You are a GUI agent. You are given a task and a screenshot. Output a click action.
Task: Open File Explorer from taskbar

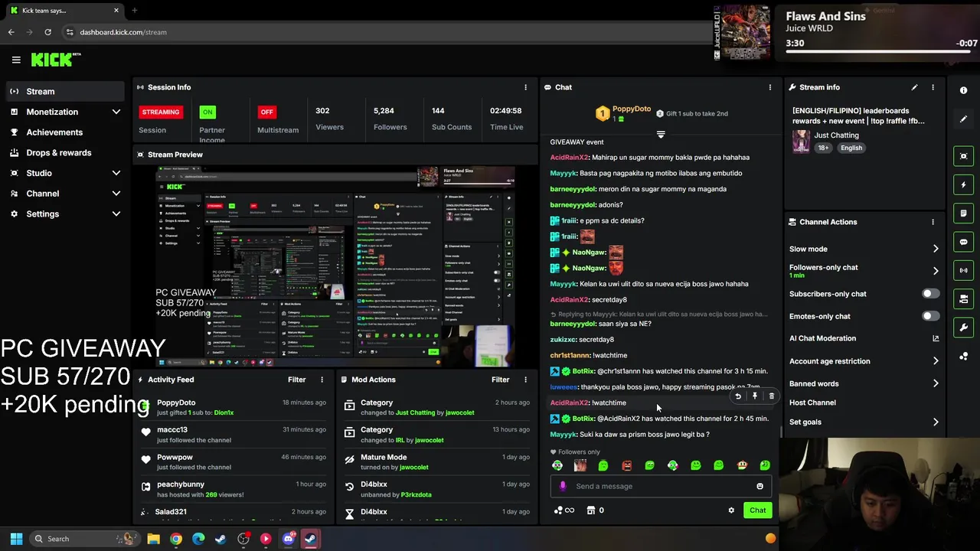tap(153, 539)
